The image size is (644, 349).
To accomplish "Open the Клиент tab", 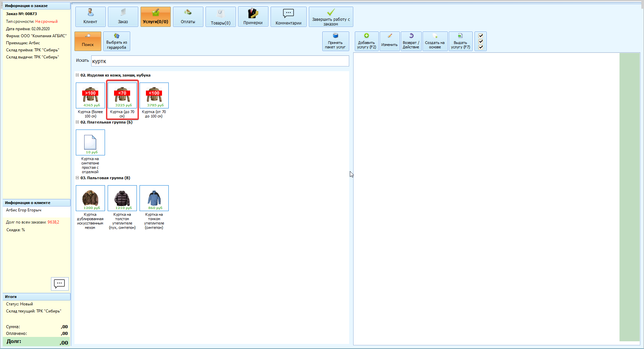I will pyautogui.click(x=90, y=17).
